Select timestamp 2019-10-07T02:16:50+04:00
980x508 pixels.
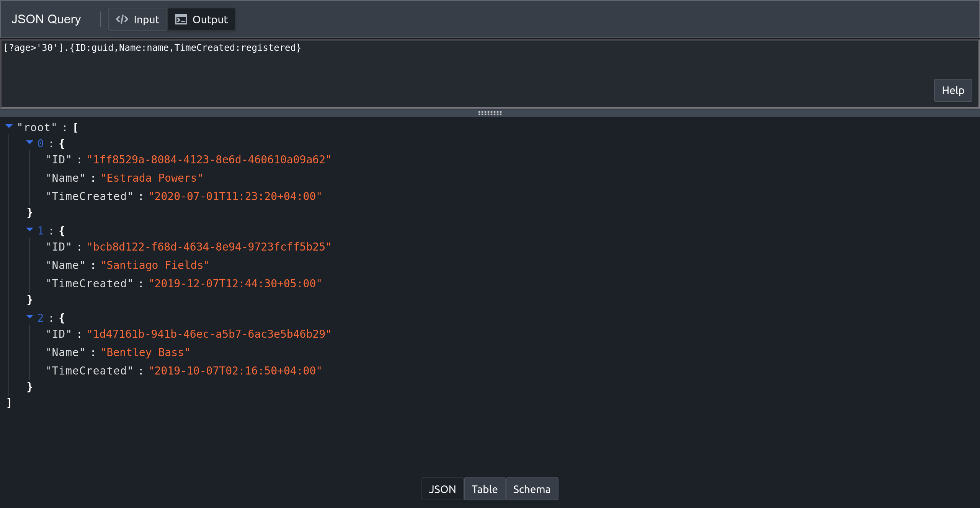point(235,371)
